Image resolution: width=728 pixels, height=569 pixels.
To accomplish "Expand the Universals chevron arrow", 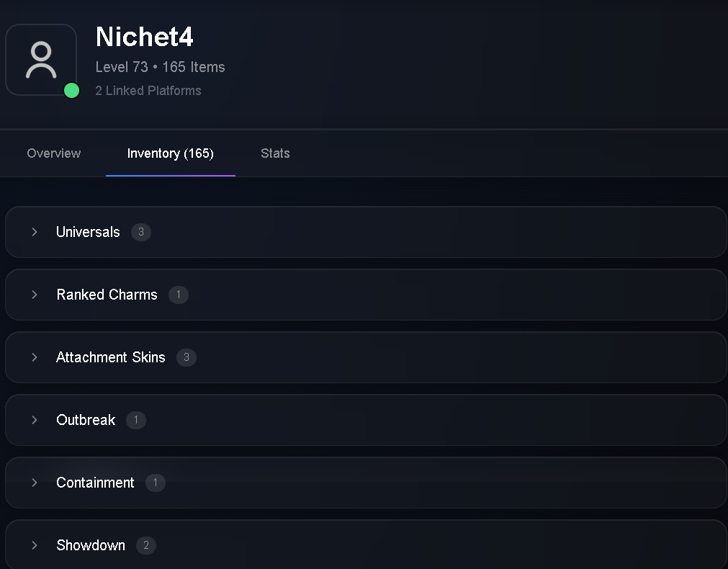I will (x=35, y=232).
